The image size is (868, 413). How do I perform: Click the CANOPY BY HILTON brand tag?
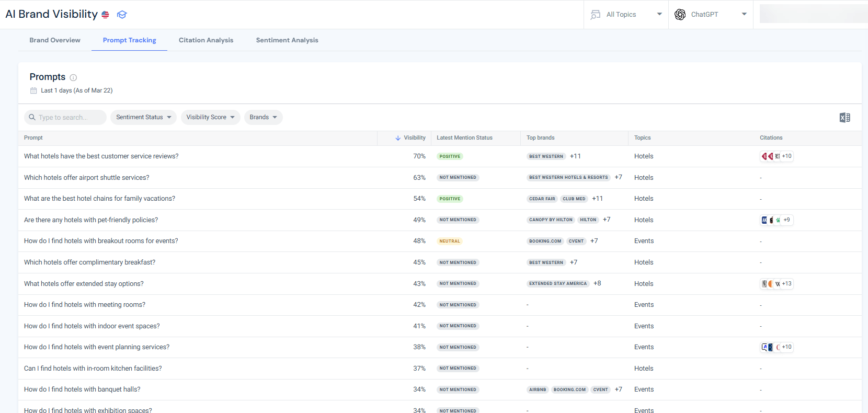[551, 220]
